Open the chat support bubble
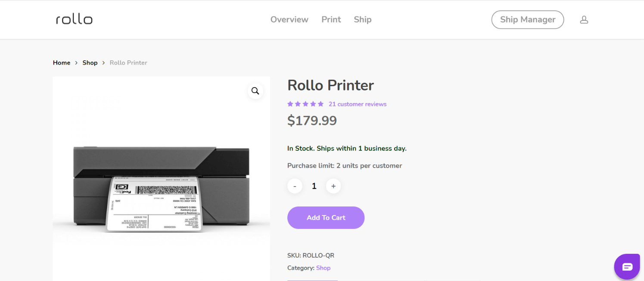 coord(627,267)
